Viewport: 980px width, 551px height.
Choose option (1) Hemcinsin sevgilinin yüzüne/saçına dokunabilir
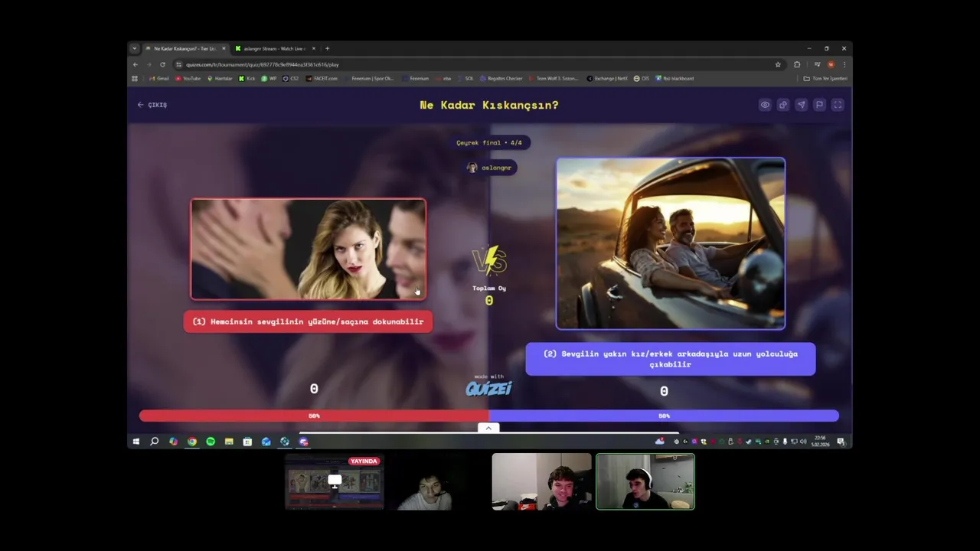(x=308, y=321)
